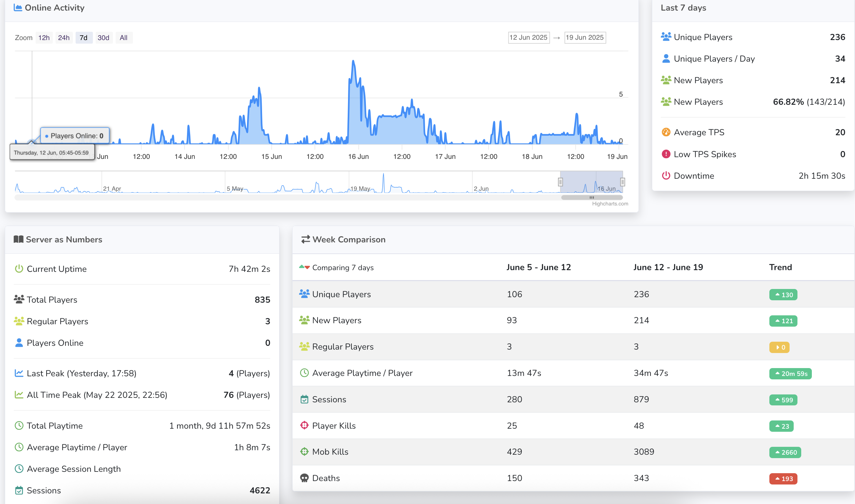The width and height of the screenshot is (855, 504).
Task: Click the navigator left range handle
Action: [x=560, y=182]
